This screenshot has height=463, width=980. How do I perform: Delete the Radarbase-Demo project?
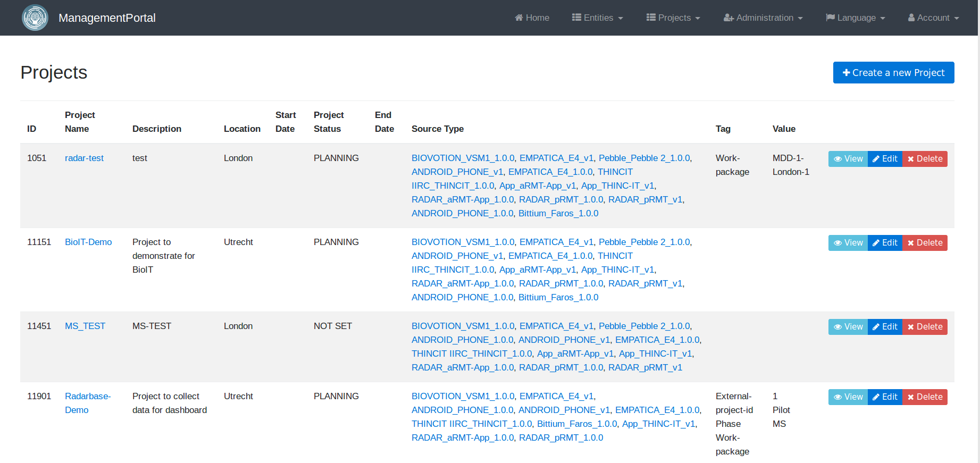click(x=925, y=397)
